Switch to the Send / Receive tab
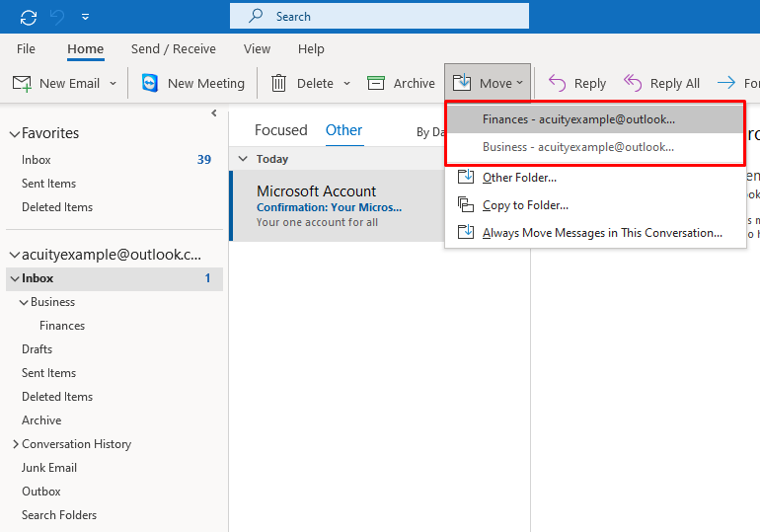The height and width of the screenshot is (532, 760). point(173,49)
